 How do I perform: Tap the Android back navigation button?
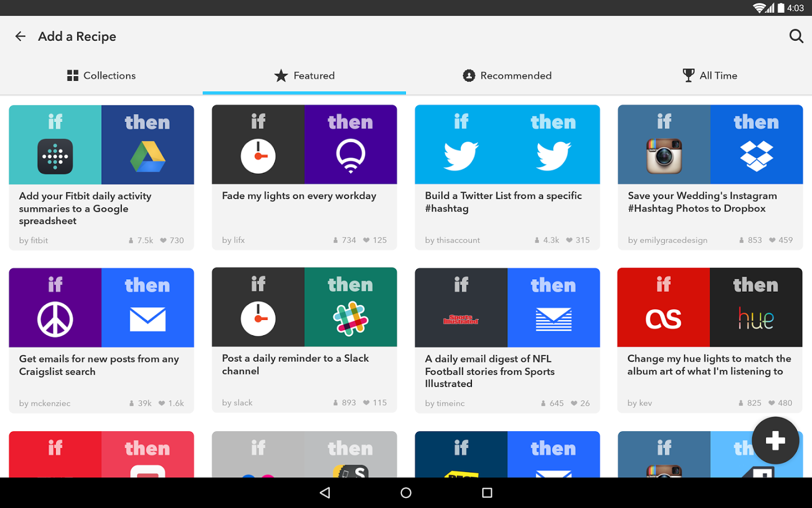pyautogui.click(x=325, y=493)
